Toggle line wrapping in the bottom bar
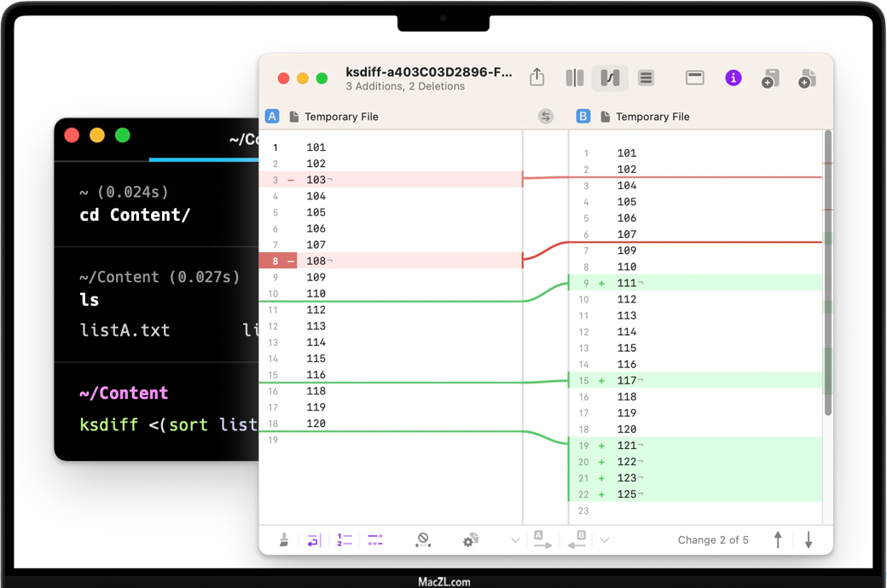 click(314, 540)
